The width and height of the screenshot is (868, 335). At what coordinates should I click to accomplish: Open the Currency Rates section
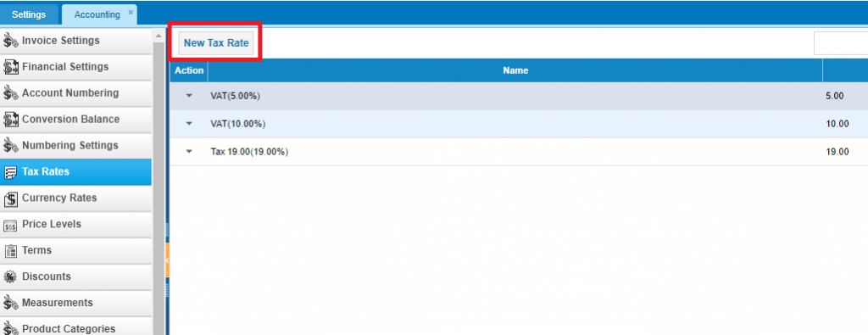click(x=75, y=198)
